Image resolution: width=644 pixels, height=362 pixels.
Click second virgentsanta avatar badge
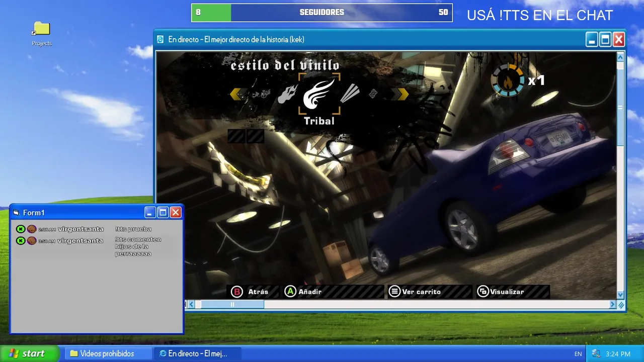tap(32, 241)
